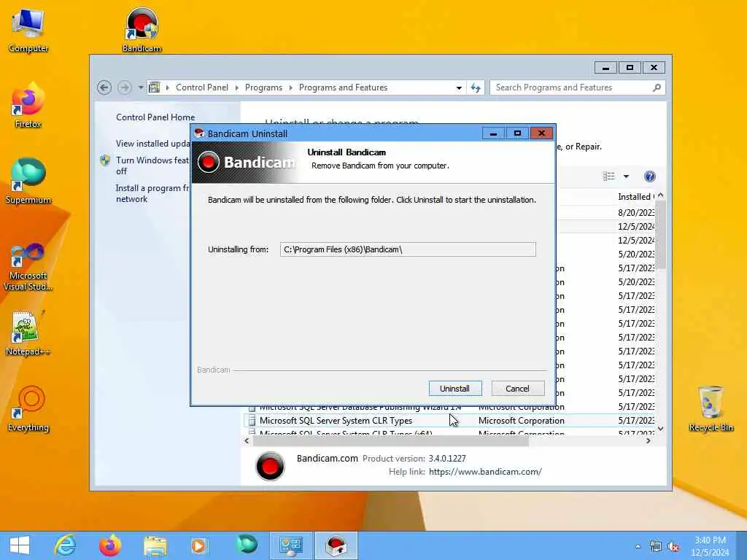This screenshot has height=560, width=747.
Task: Select the Recycle Bin desktop icon
Action: (711, 408)
